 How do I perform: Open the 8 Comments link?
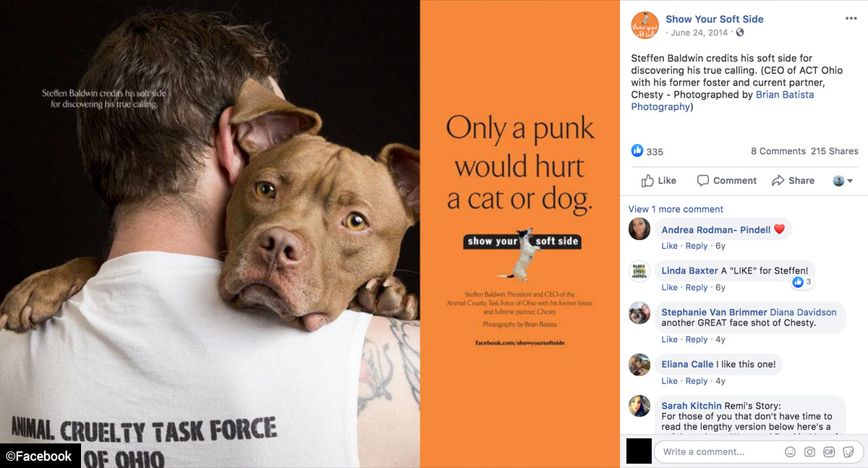(x=778, y=151)
